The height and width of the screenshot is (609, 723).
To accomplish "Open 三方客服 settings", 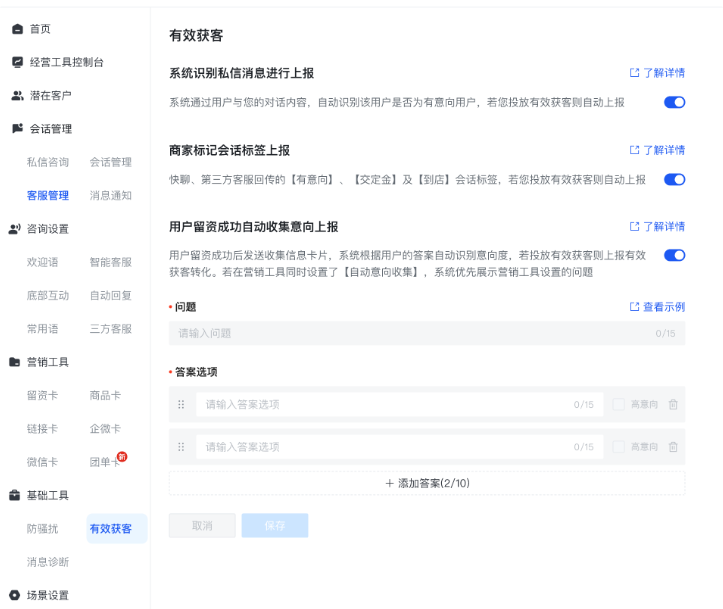I will pos(111,329).
